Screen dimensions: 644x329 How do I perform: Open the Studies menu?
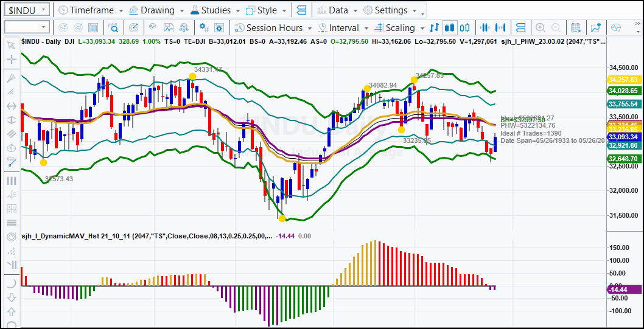(211, 10)
